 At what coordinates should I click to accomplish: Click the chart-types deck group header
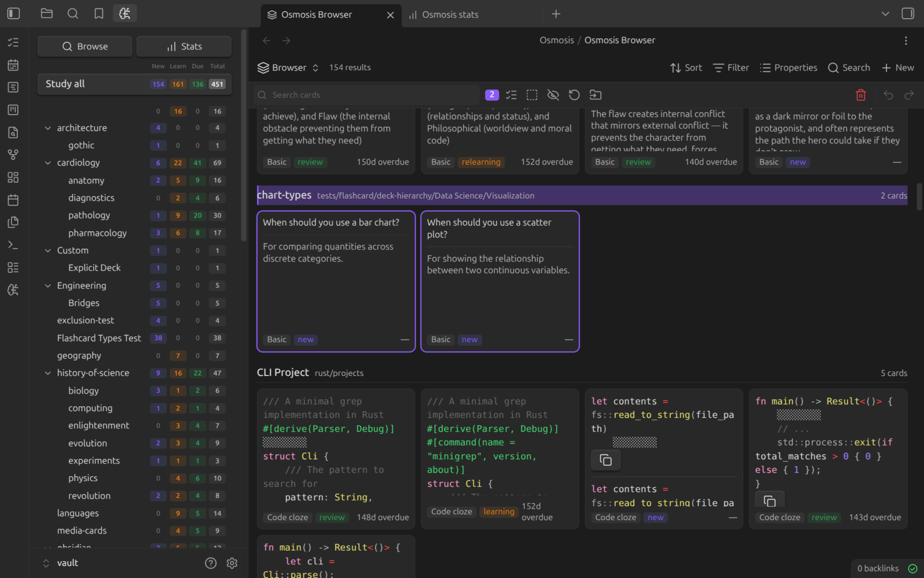click(582, 195)
